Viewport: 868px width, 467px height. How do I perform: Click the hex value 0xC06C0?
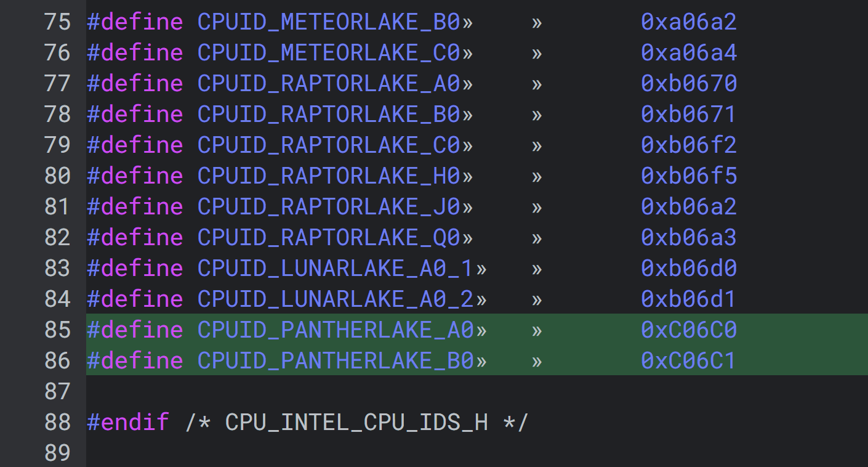click(x=688, y=330)
